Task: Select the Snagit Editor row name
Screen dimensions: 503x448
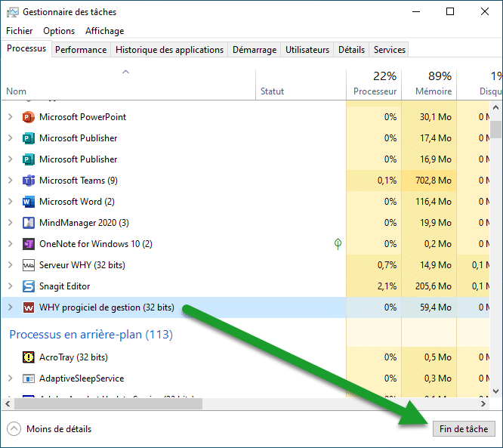Action: tap(64, 286)
